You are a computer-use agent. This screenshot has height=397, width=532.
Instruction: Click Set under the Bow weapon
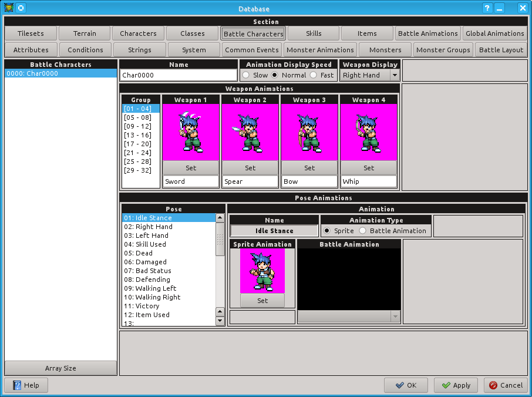tap(309, 167)
